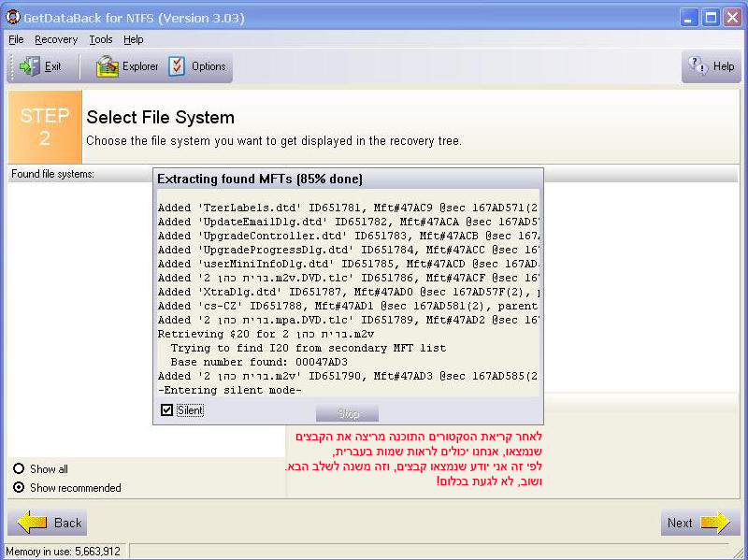748x560 pixels.
Task: Select the Show recommended radio button
Action: [x=19, y=487]
